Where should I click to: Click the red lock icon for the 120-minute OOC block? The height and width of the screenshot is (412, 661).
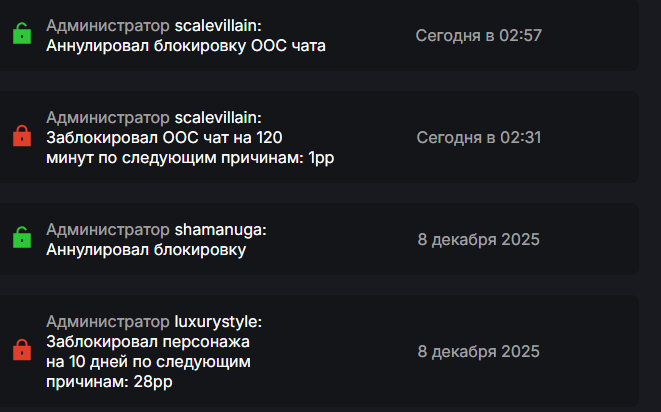pos(21,136)
